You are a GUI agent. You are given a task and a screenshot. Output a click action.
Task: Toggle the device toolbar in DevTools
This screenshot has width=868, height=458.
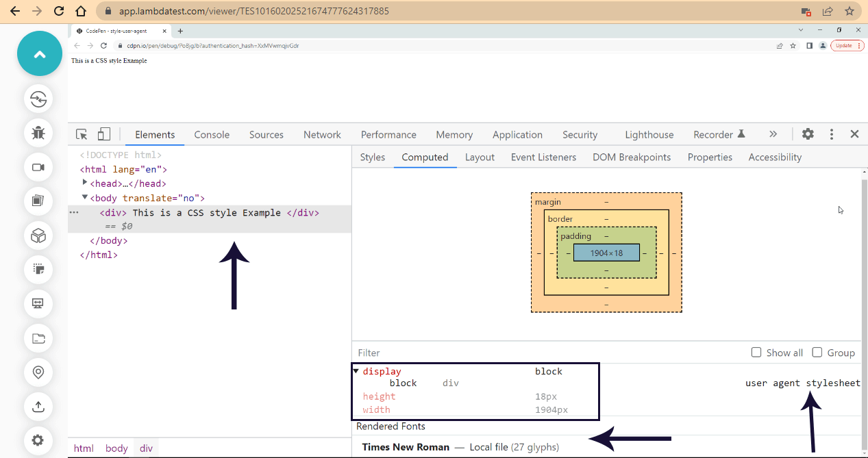(103, 134)
